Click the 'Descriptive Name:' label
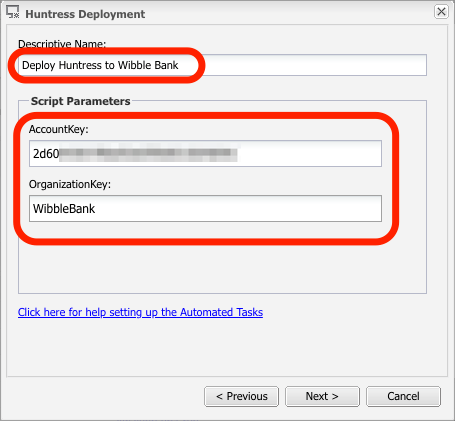Viewport: 455px width, 421px height. coord(62,44)
